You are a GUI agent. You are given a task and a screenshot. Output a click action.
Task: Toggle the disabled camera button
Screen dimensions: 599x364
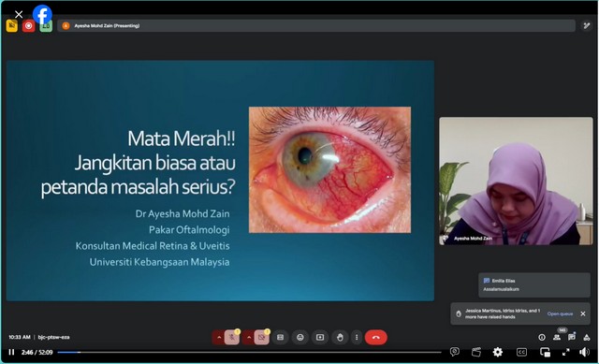[x=262, y=337]
